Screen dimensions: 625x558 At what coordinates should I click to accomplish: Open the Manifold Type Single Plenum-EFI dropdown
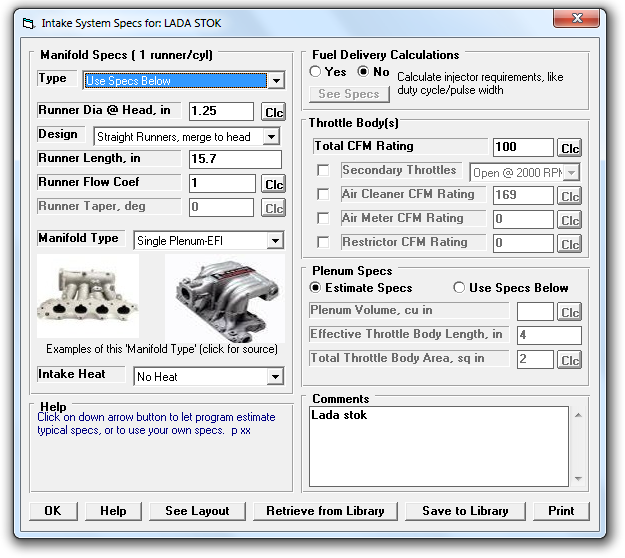(276, 241)
